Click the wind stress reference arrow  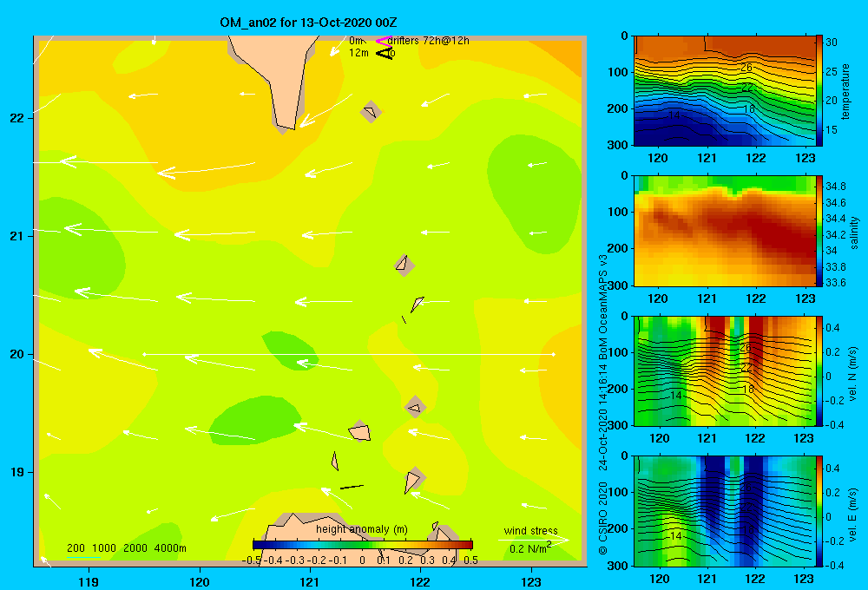coord(534,540)
